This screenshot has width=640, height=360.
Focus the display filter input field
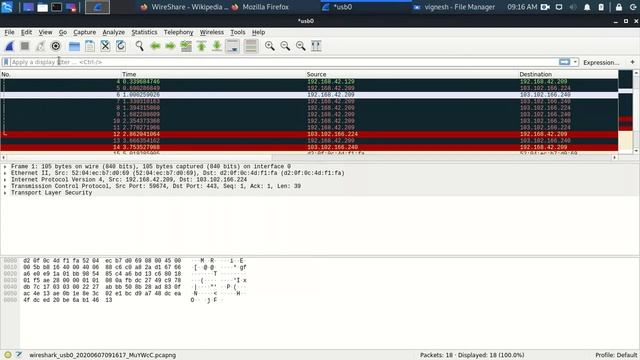point(284,62)
